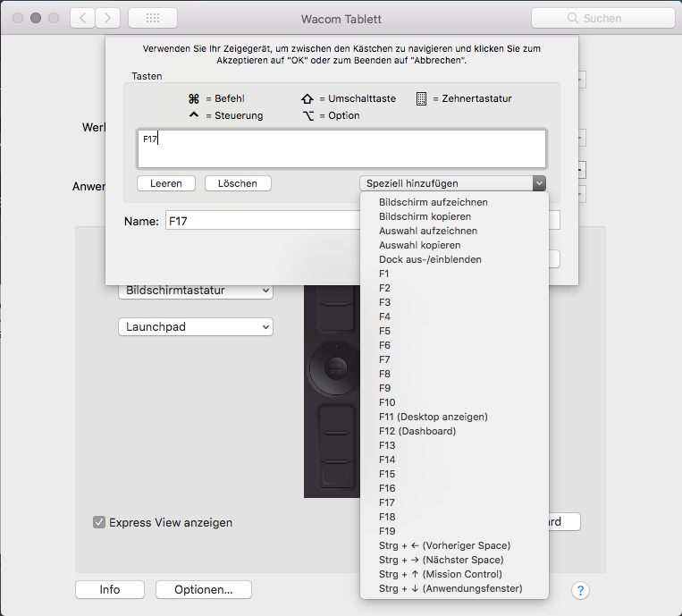
Task: Pick F2 from the special keys list
Action: pos(455,289)
